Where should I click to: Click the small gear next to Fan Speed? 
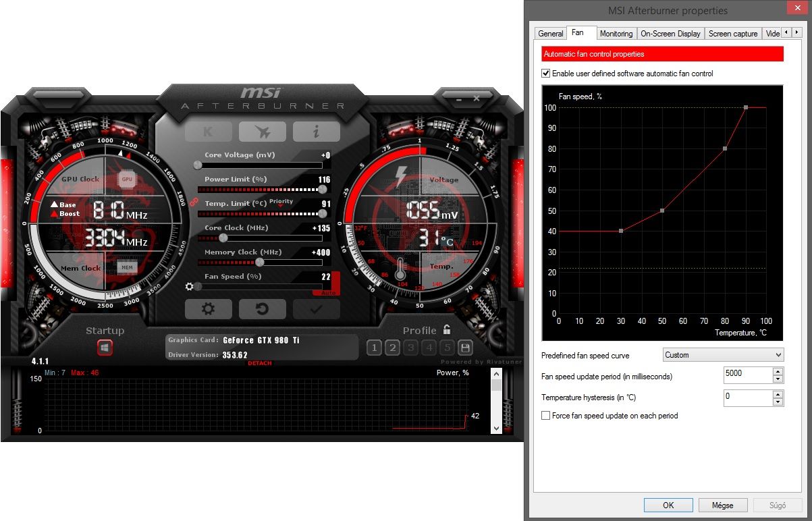189,286
